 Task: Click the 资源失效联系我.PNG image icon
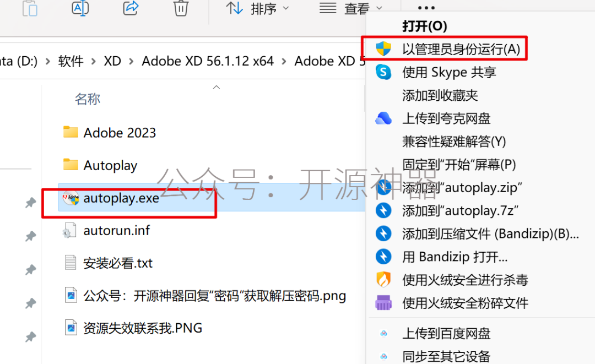coord(71,328)
